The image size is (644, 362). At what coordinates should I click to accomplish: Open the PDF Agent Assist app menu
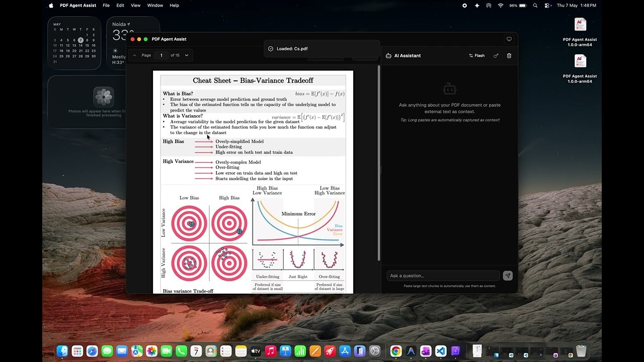point(78,6)
